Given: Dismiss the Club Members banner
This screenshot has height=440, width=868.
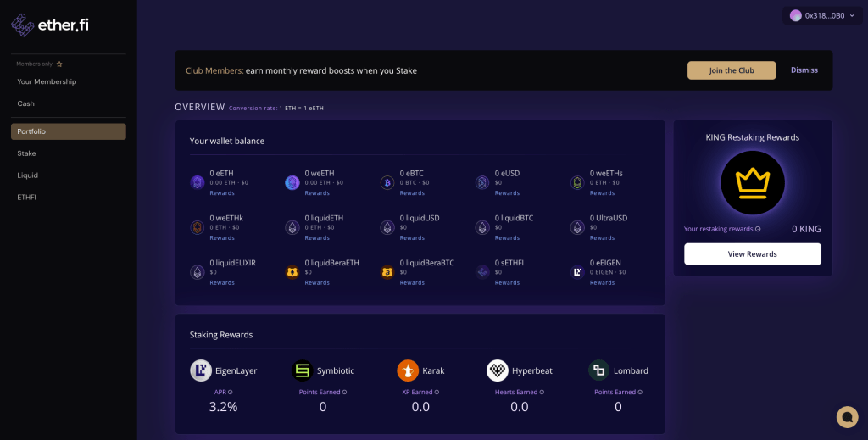Looking at the screenshot, I should [x=804, y=70].
